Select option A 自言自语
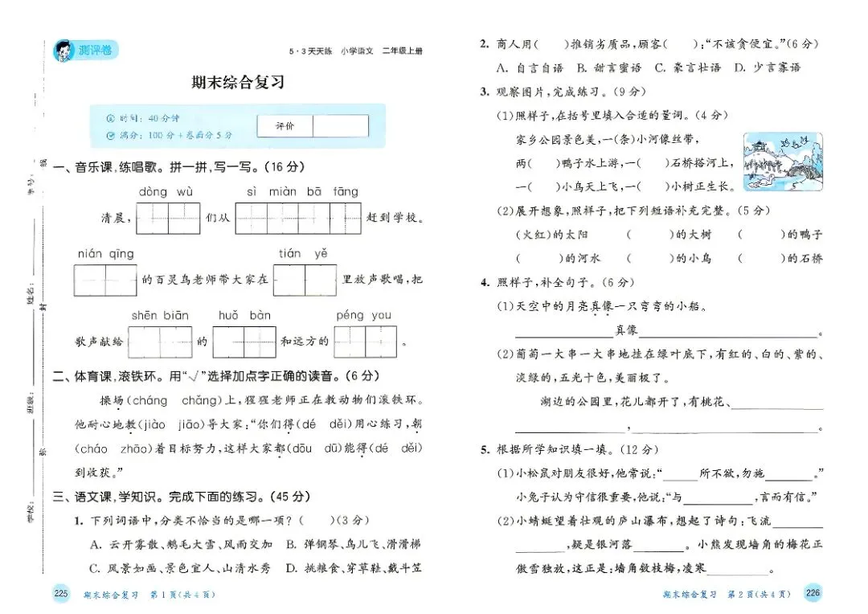 click(530, 68)
